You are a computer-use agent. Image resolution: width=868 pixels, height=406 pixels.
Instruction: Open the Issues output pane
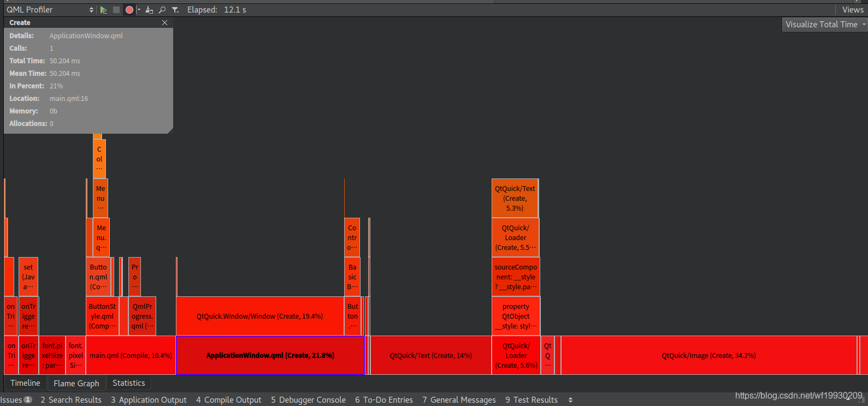click(x=16, y=400)
